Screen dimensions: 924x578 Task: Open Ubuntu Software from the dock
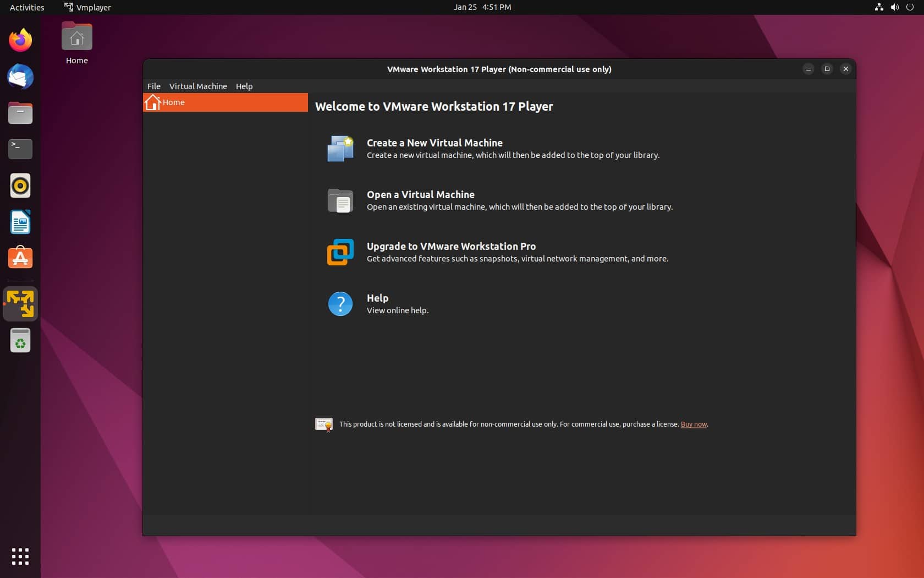(20, 258)
